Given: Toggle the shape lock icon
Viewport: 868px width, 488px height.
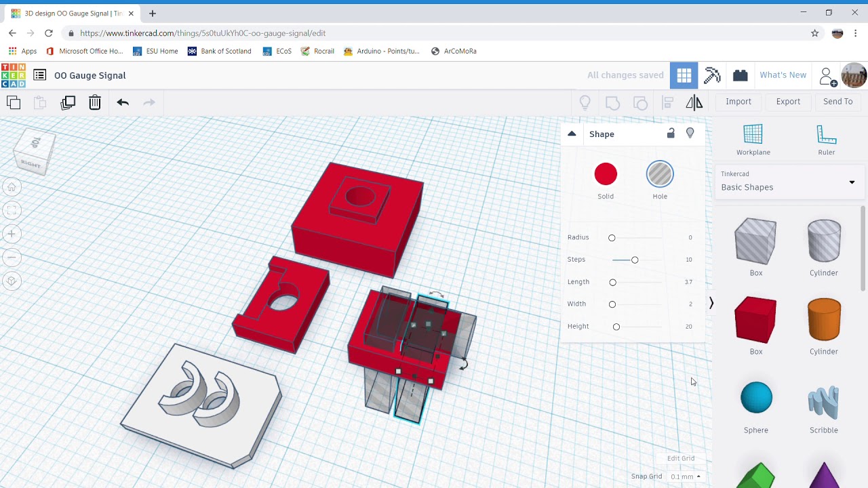Looking at the screenshot, I should click(x=671, y=134).
